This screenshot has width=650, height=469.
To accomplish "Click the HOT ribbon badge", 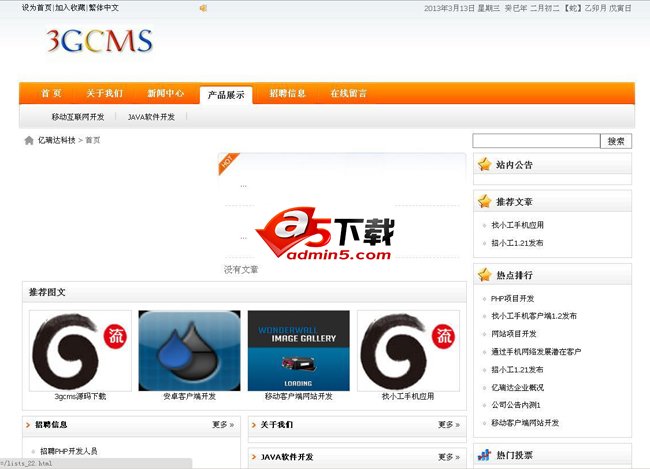I will tap(228, 163).
